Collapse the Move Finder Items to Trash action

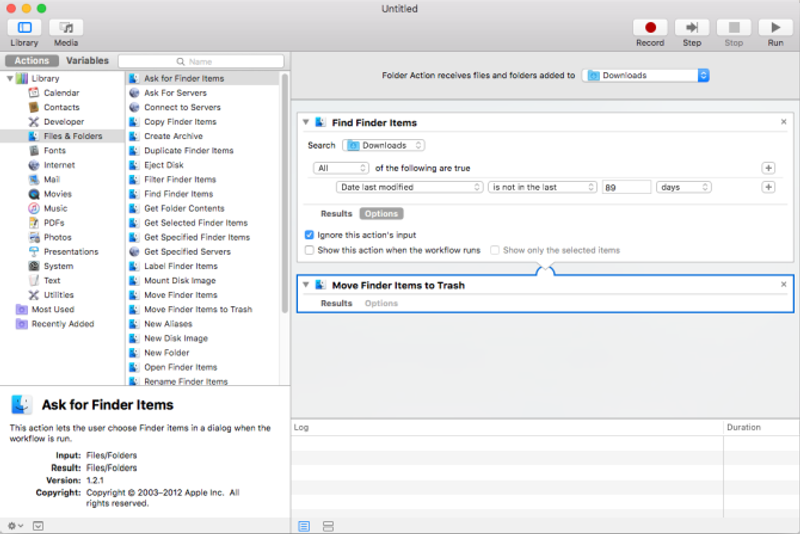tap(306, 285)
